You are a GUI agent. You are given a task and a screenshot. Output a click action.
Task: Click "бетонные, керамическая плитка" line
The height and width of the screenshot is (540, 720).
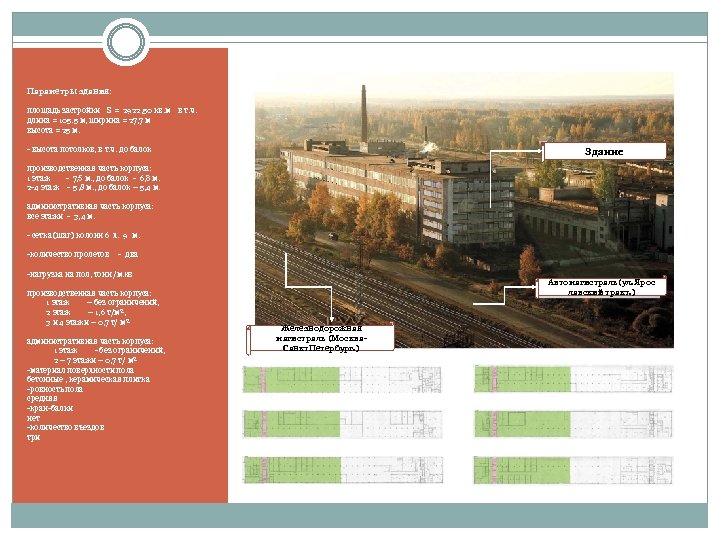click(88, 379)
